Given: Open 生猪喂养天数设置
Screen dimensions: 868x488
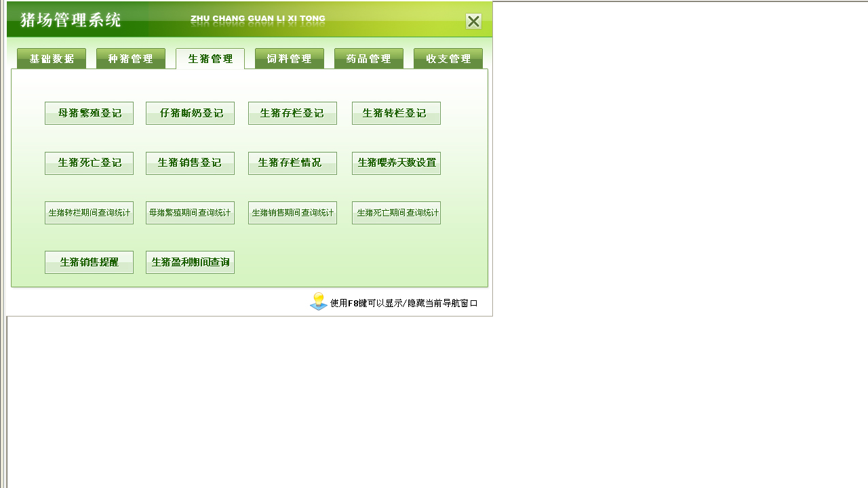Looking at the screenshot, I should [396, 163].
